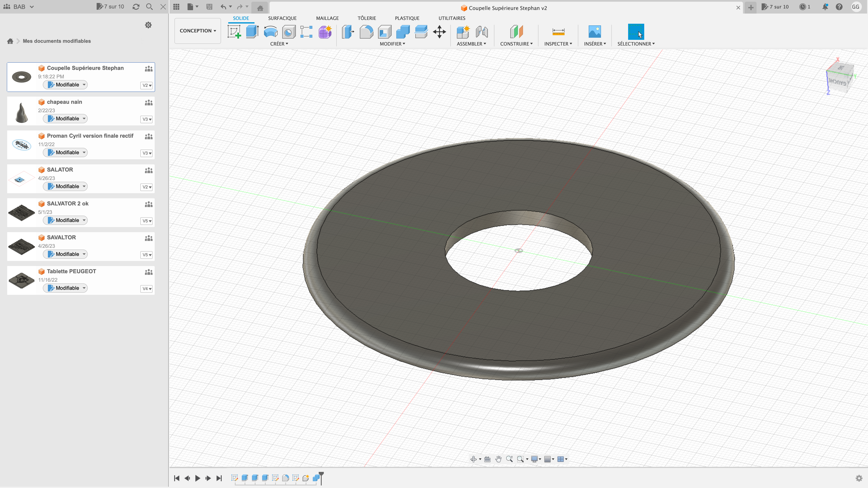Click the Redo arrow
This screenshot has height=488, width=868.
(240, 7)
